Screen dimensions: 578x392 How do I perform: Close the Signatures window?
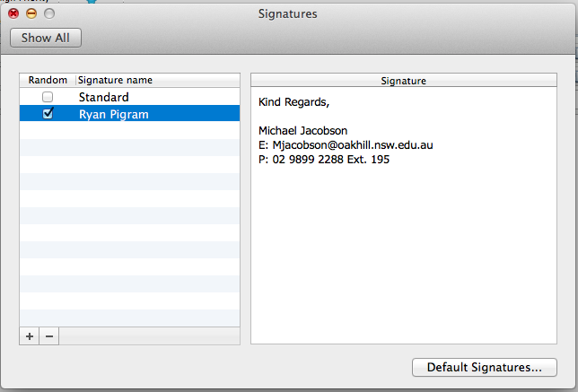tap(13, 13)
